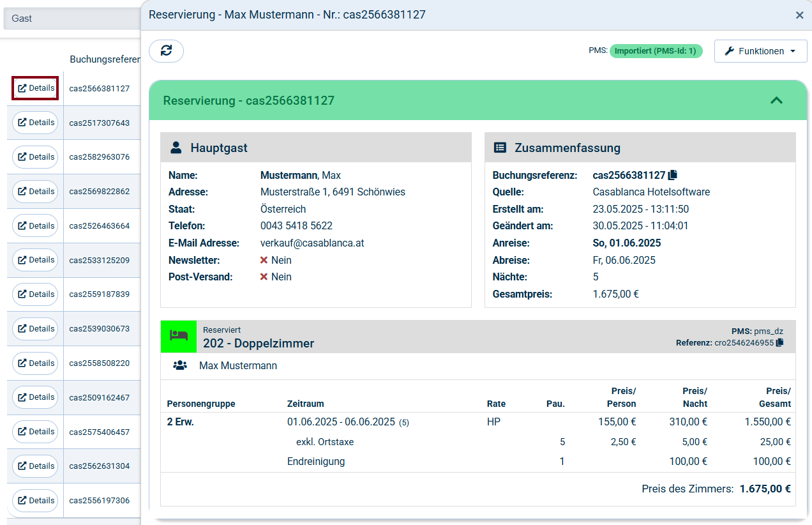Click the Post-Versand Nein status indicator
Screen dimensions: 812x525
(276, 277)
